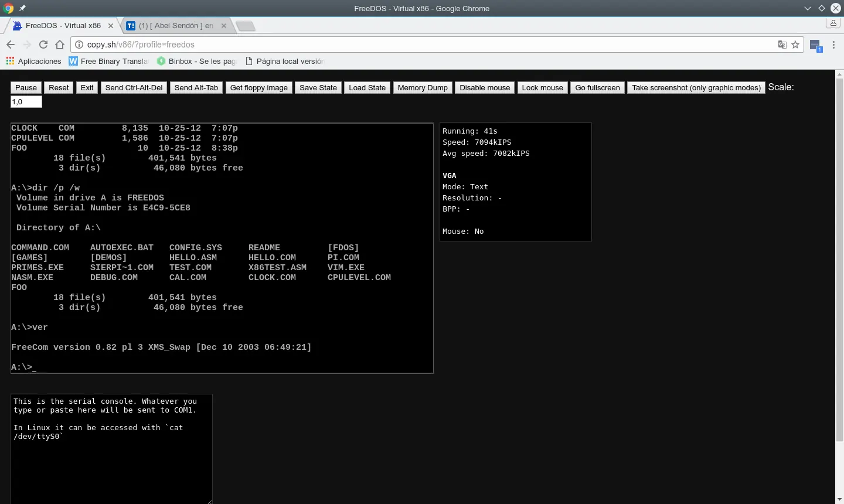Click Memory Dump

(423, 87)
